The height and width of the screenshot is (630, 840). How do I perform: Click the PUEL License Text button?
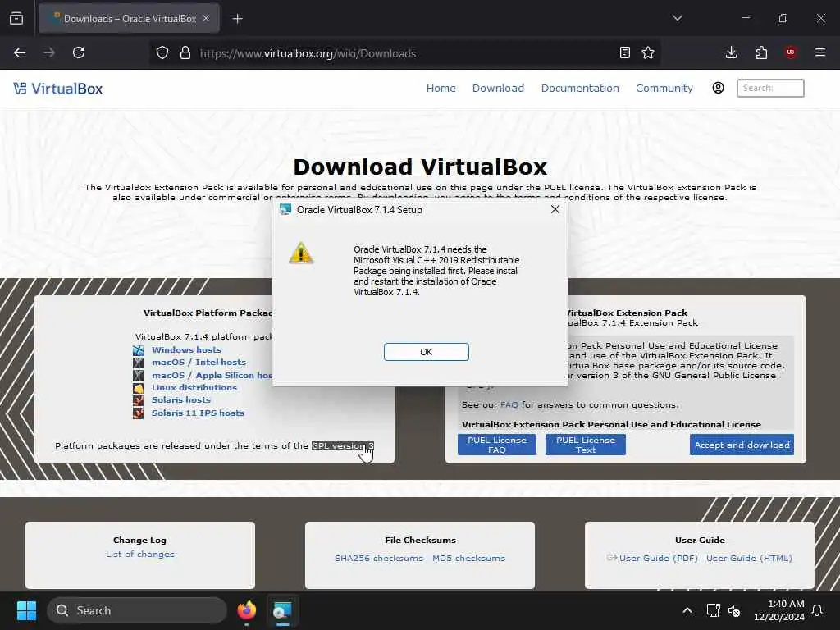pyautogui.click(x=586, y=445)
